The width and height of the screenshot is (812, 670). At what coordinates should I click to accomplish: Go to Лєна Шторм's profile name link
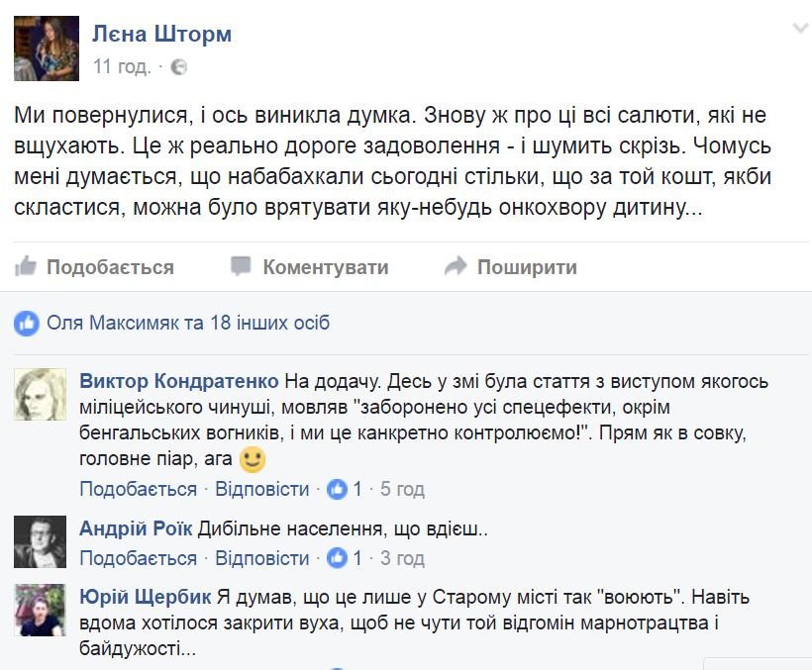[x=161, y=35]
